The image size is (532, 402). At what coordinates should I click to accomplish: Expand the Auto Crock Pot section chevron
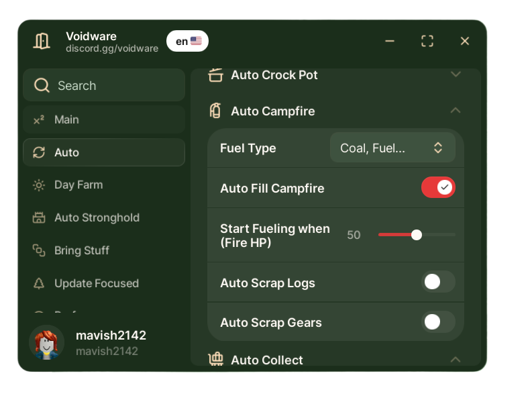coord(456,74)
